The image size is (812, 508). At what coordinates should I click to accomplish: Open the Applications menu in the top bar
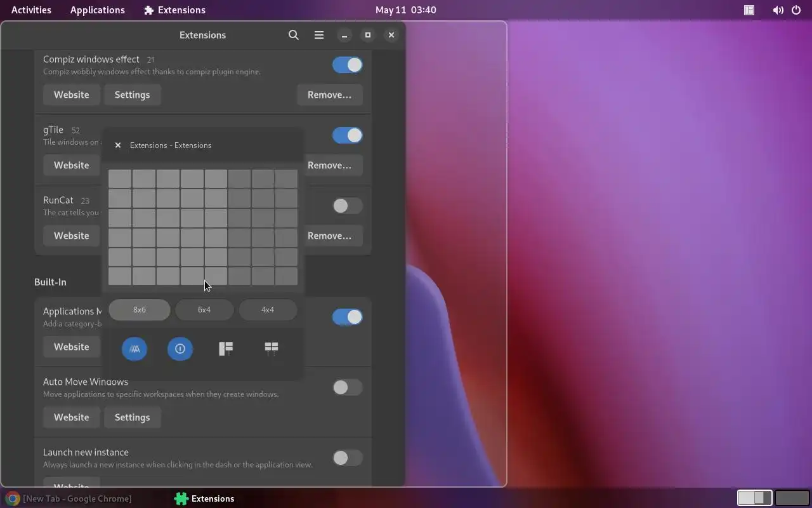tap(98, 10)
